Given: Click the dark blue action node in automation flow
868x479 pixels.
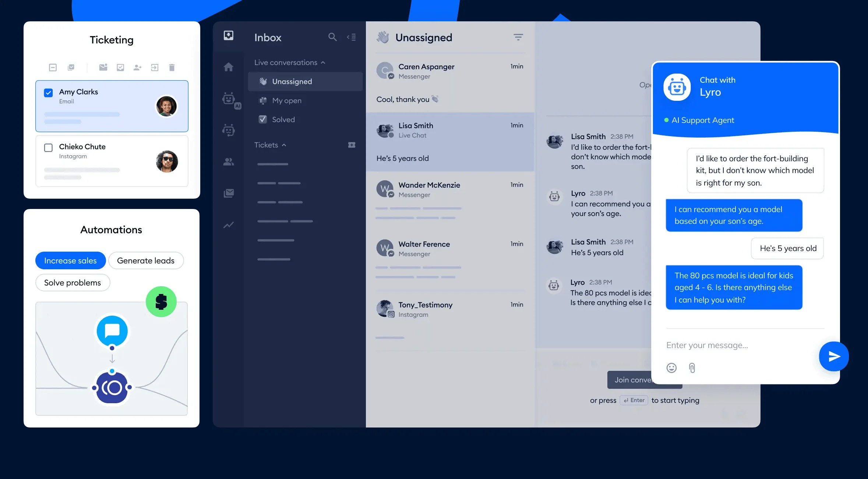Looking at the screenshot, I should (x=112, y=387).
